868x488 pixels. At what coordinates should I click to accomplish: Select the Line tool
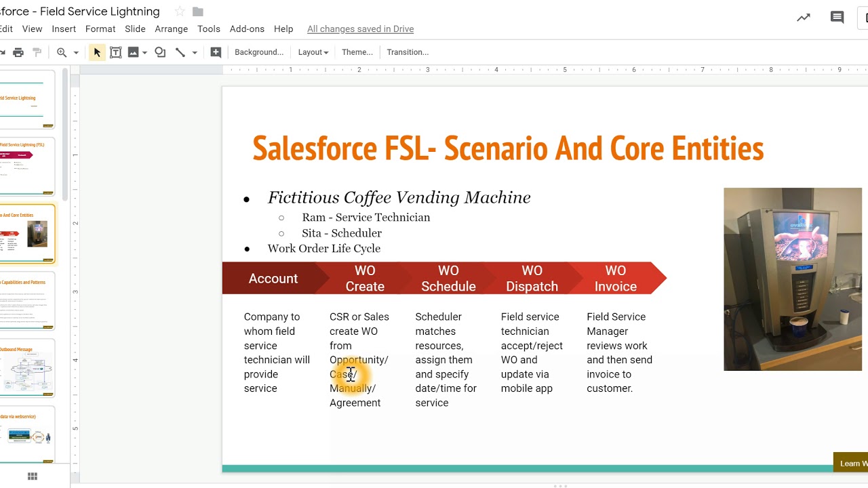[x=180, y=52]
